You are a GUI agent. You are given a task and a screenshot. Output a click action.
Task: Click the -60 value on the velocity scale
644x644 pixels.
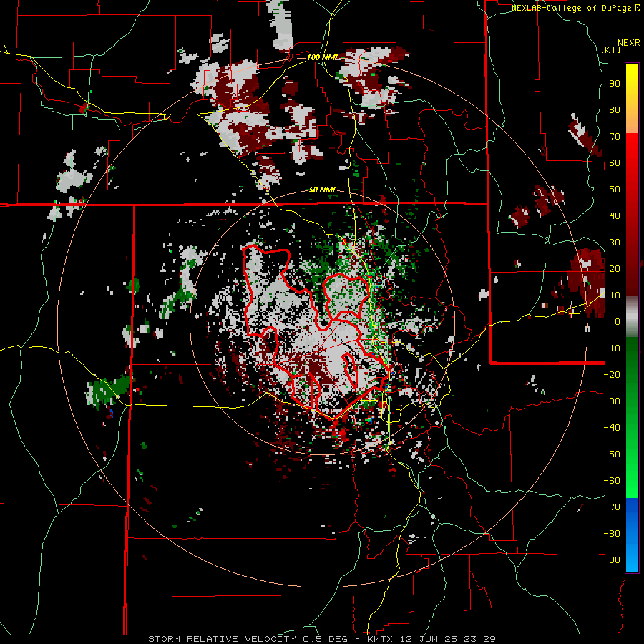(x=612, y=481)
